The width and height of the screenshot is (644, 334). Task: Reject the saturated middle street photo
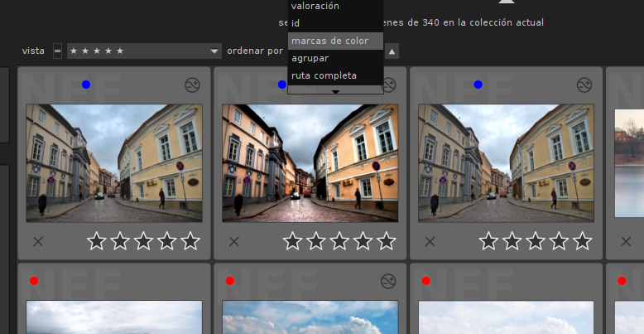click(x=233, y=241)
